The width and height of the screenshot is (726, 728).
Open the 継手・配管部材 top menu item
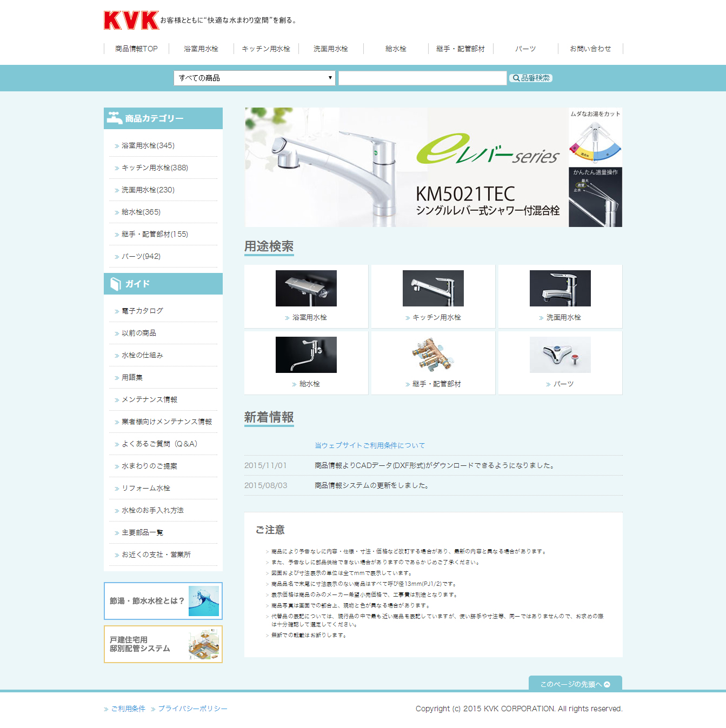tap(461, 49)
